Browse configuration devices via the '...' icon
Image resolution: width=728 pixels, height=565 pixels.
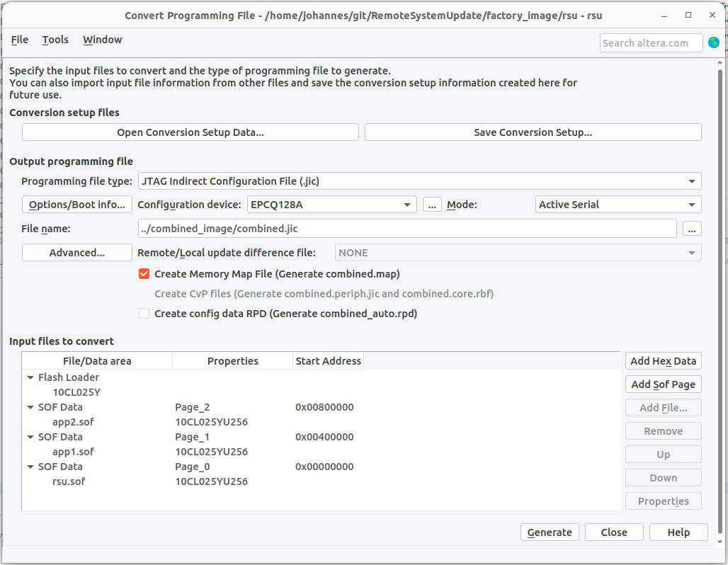(x=432, y=204)
